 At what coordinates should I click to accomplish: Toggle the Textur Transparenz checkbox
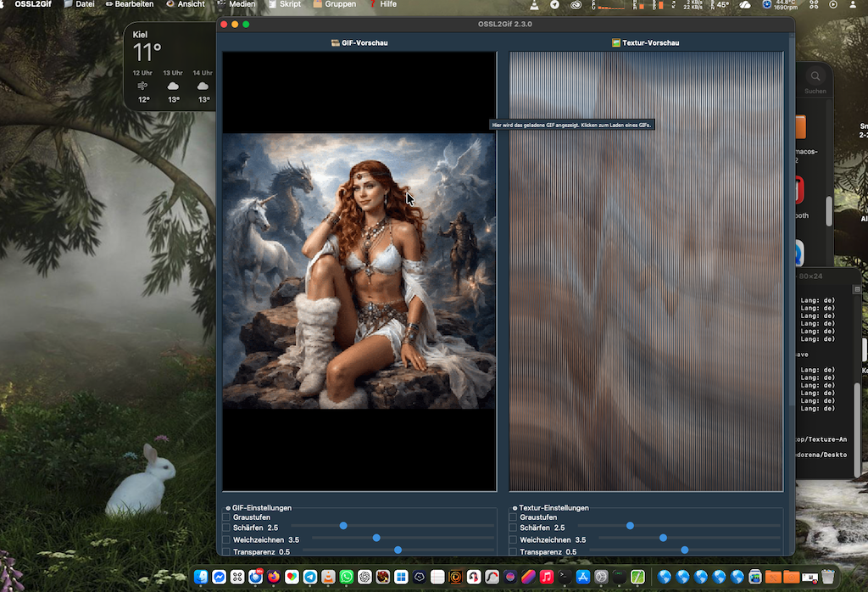click(513, 551)
